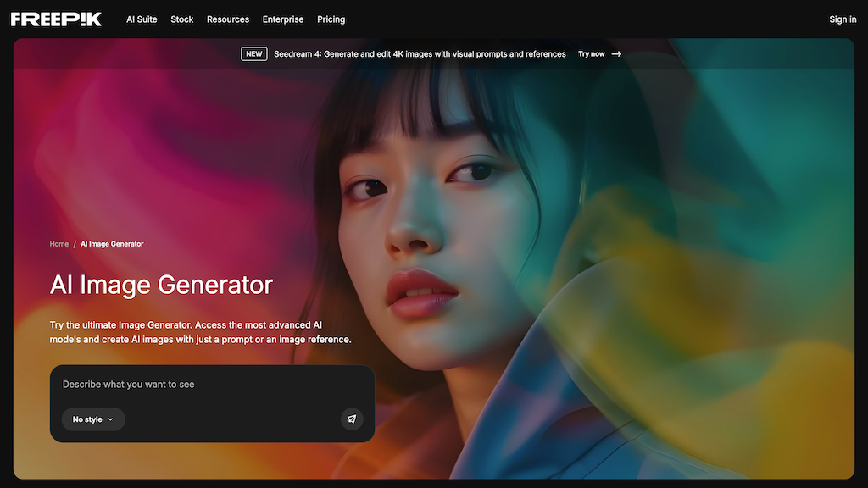Screen dimensions: 868x488
Task: Expand the AI Suite navigation menu
Action: [141, 19]
